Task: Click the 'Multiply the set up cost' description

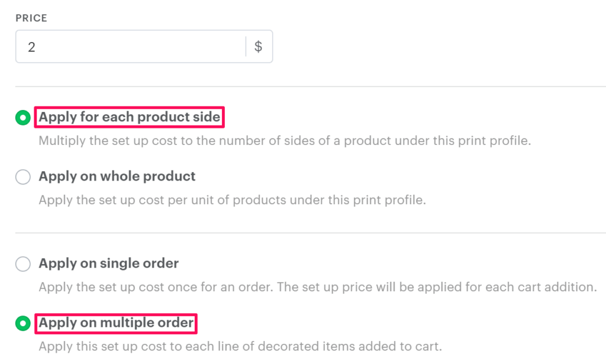Action: pos(285,141)
